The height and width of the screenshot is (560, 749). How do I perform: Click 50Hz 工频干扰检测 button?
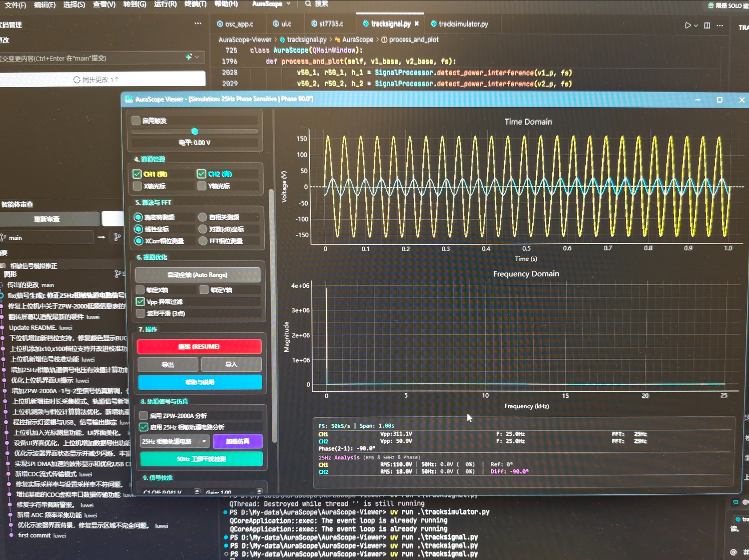point(201,459)
